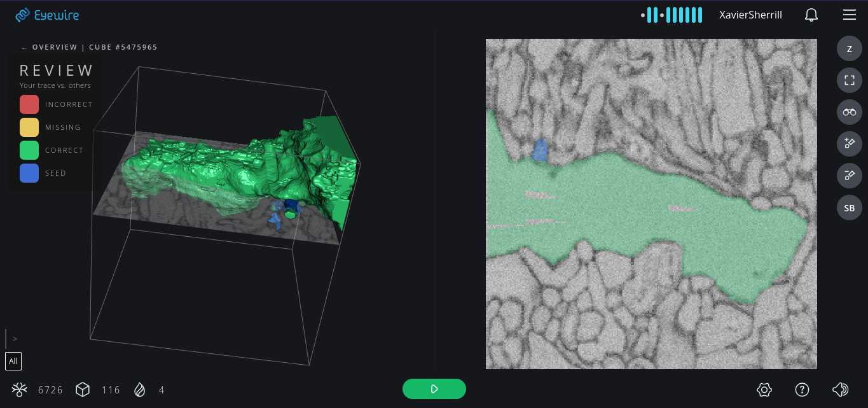
Task: Open the hamburger main menu
Action: click(x=849, y=15)
